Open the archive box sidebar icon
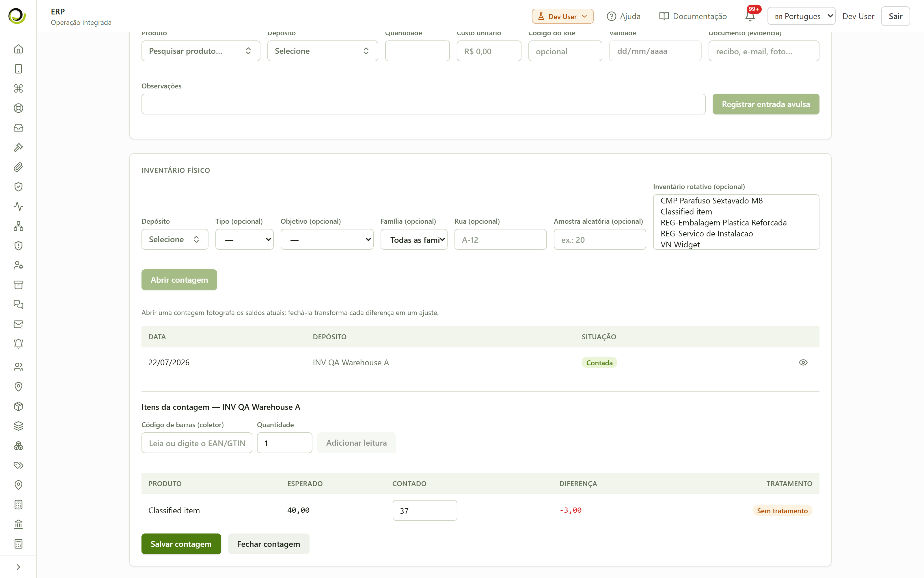Viewport: 924px width, 578px height. [18, 285]
